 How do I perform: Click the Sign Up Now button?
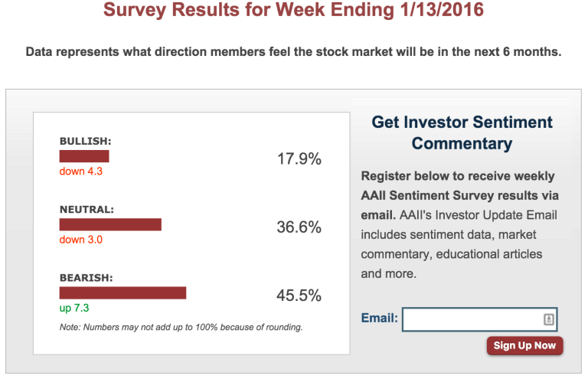[x=524, y=345]
